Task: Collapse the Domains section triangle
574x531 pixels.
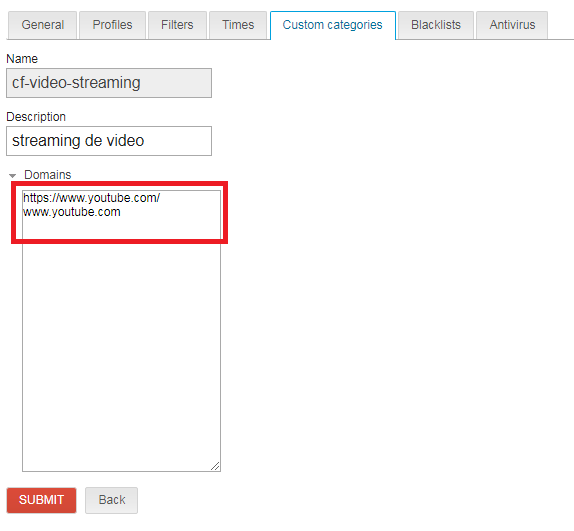Action: tap(12, 176)
